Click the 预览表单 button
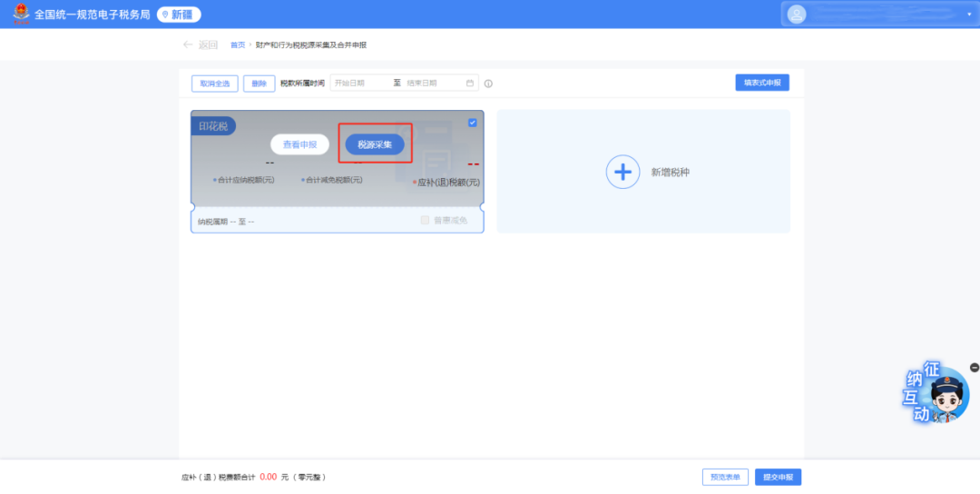 [725, 477]
